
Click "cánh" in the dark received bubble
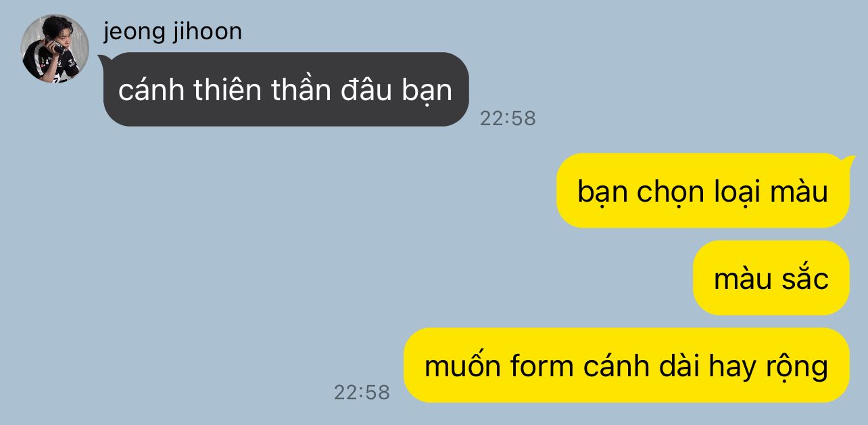[151, 90]
